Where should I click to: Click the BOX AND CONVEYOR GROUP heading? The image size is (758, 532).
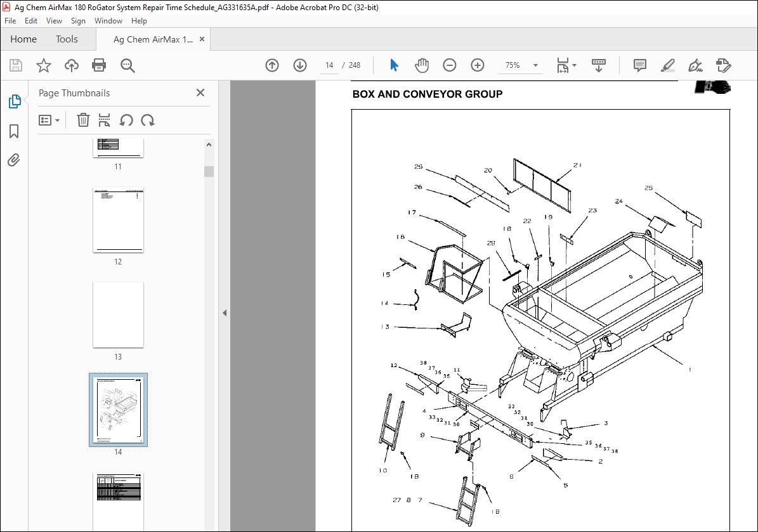(x=428, y=94)
